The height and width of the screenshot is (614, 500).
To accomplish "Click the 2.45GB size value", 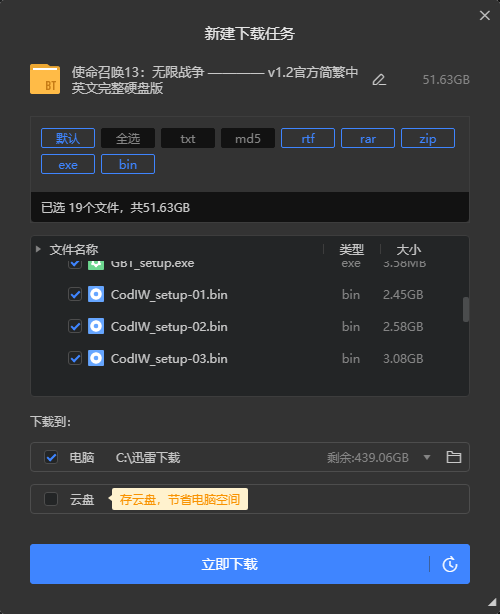I will pyautogui.click(x=403, y=294).
